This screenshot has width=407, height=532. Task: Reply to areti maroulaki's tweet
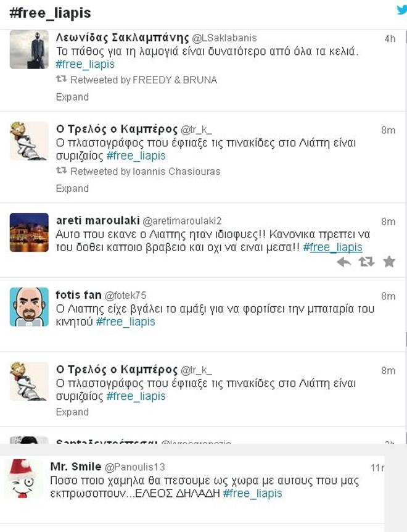[x=344, y=262]
